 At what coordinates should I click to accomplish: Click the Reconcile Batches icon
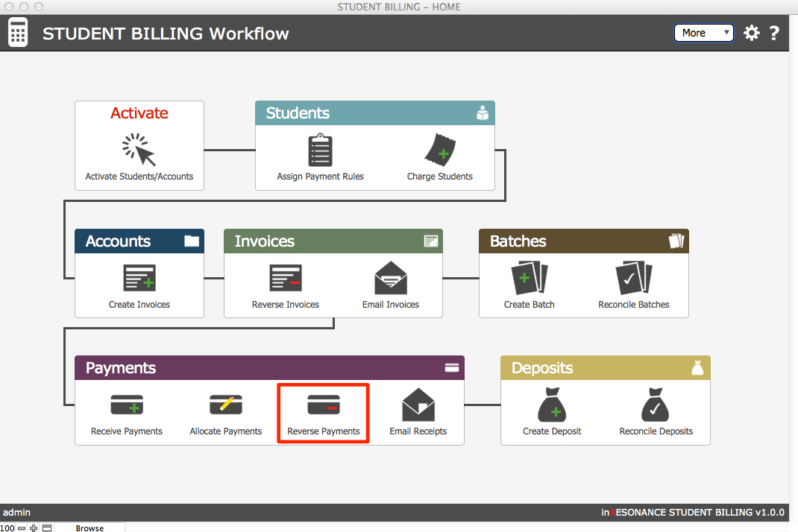coord(633,279)
